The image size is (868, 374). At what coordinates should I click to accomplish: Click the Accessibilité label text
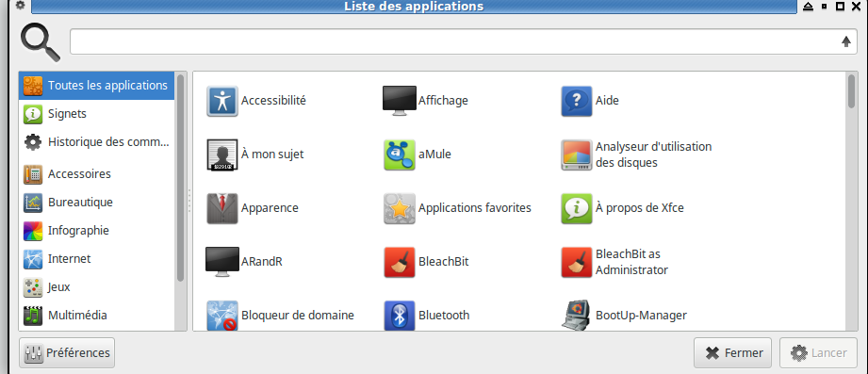point(273,101)
